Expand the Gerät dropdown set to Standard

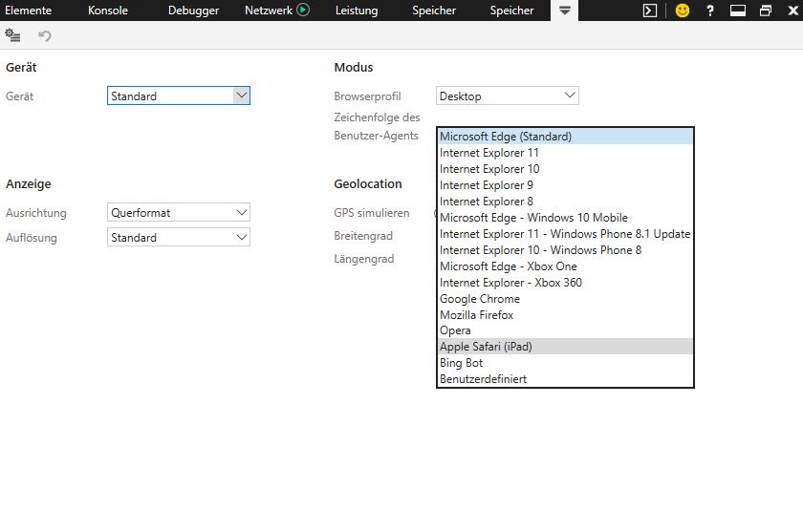pos(179,96)
